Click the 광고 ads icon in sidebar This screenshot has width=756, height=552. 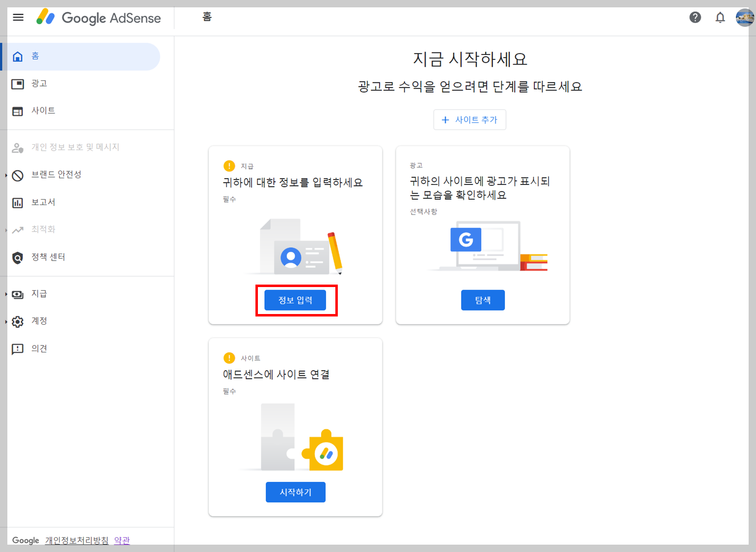[x=18, y=84]
